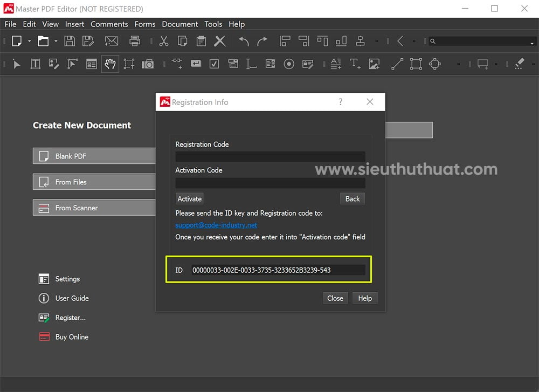Insert a Check Box form field icon
The image size is (539, 392).
pos(214,64)
